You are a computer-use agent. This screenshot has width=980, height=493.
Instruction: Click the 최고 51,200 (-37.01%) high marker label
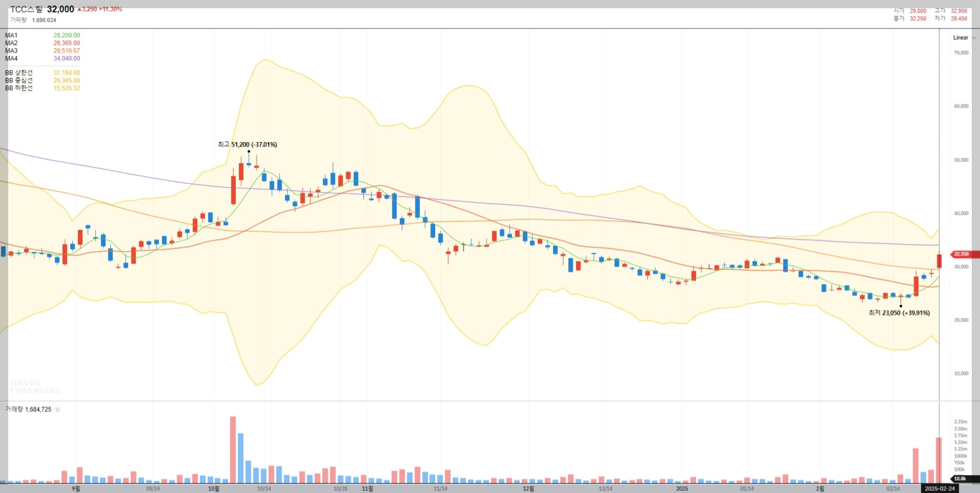click(247, 145)
